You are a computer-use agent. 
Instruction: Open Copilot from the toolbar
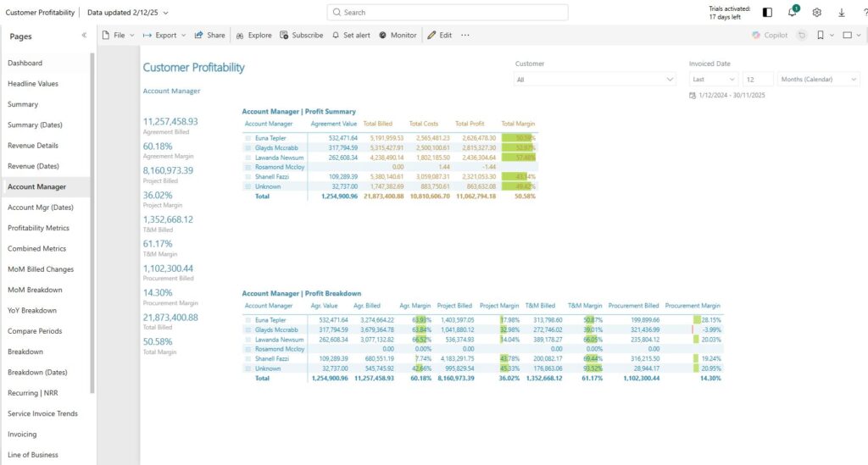tap(770, 36)
